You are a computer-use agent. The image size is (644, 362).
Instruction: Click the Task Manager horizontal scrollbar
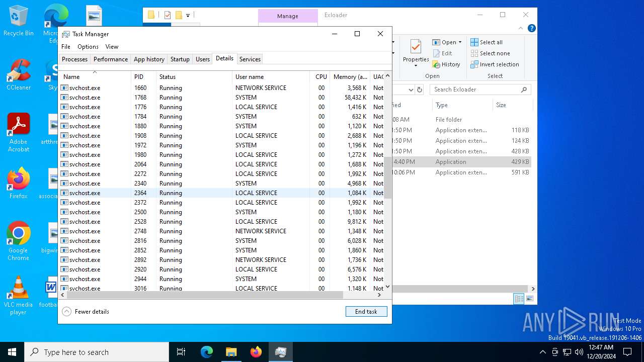(201, 295)
